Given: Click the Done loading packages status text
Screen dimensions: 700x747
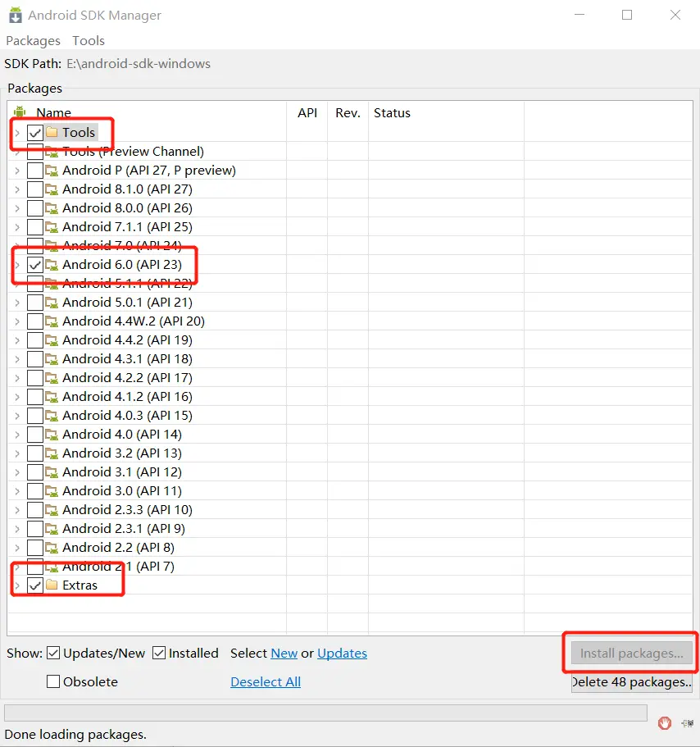Looking at the screenshot, I should (x=75, y=734).
